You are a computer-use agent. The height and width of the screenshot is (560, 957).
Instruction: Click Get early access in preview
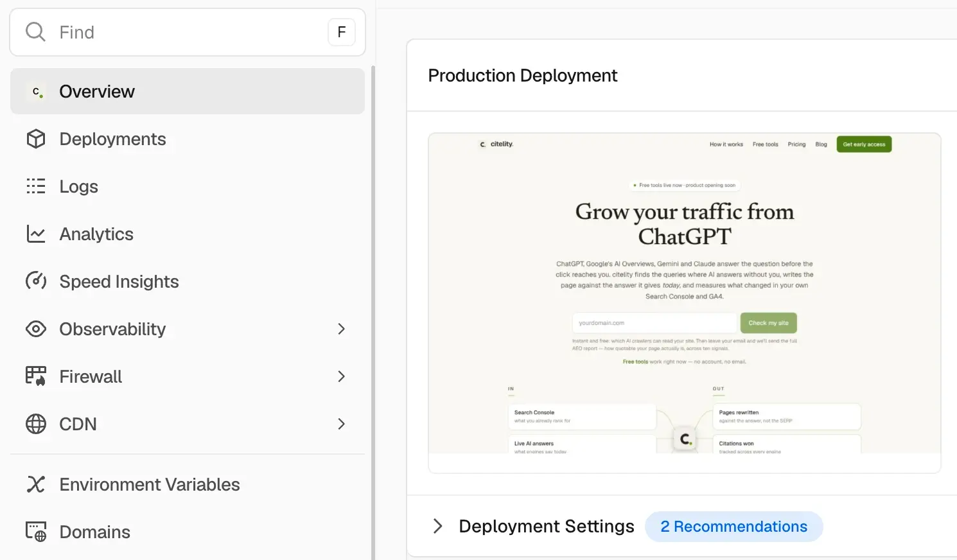pos(864,144)
